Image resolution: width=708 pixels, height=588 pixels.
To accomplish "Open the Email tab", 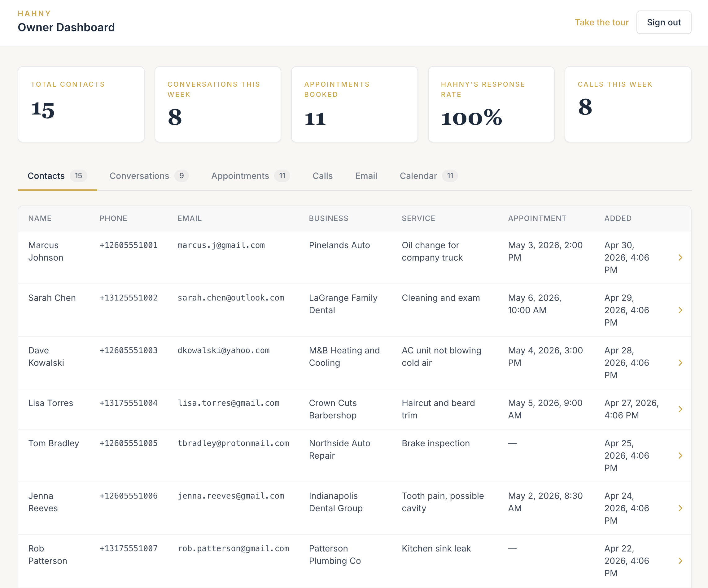I will (x=366, y=176).
